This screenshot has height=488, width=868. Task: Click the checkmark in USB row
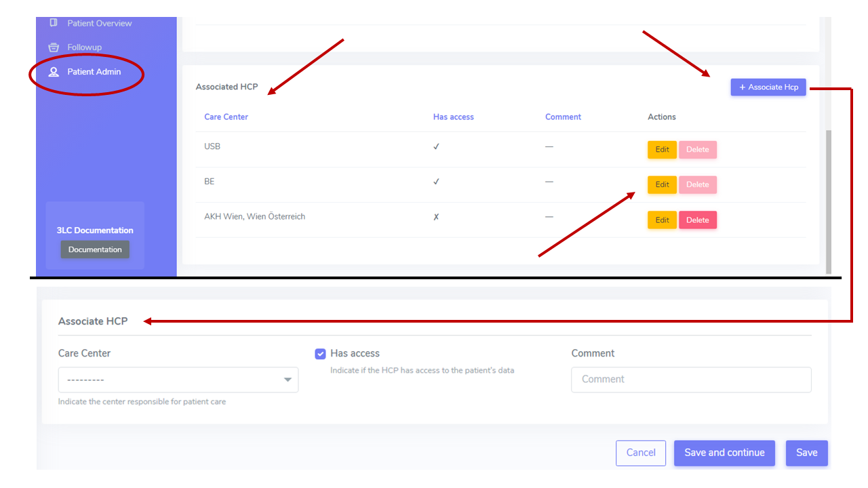(436, 146)
